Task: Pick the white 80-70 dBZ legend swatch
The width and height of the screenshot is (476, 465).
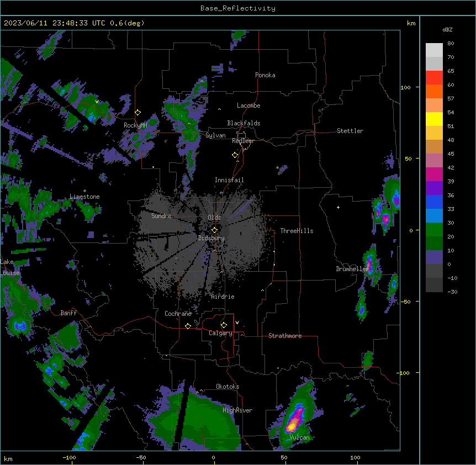Action: click(x=434, y=50)
